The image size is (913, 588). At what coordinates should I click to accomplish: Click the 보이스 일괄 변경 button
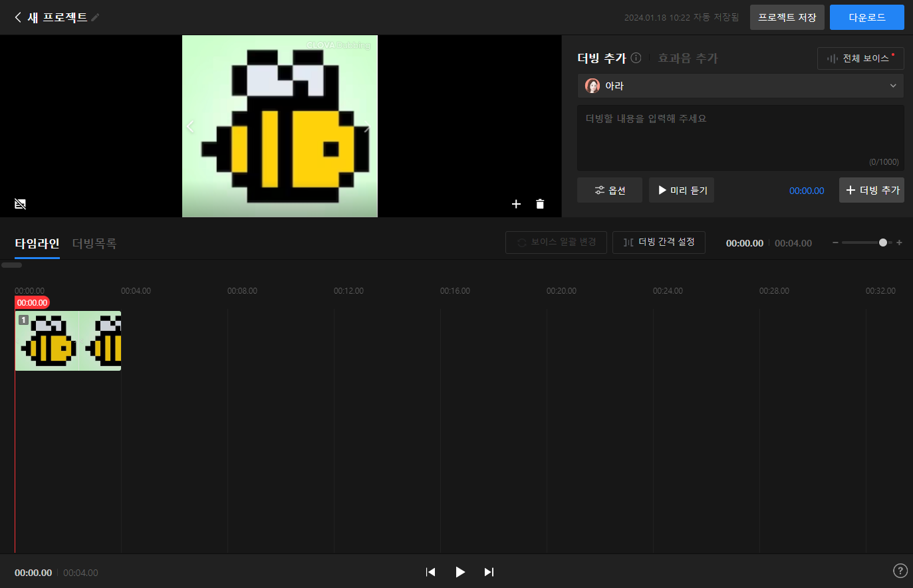click(556, 242)
